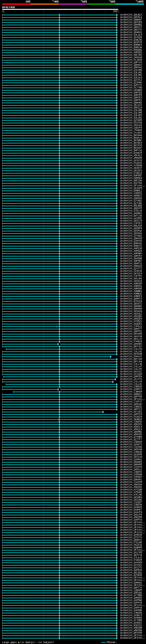Image resolution: width=146 pixels, height=644 pixels.
Task: Select the query name AV417426
Action: click(x=8, y=8)
